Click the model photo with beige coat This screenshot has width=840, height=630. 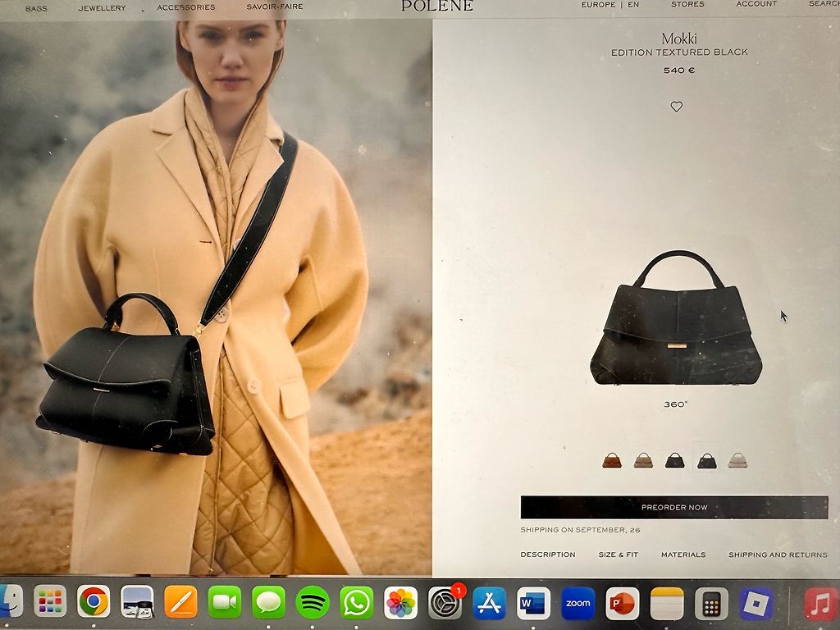[216, 297]
